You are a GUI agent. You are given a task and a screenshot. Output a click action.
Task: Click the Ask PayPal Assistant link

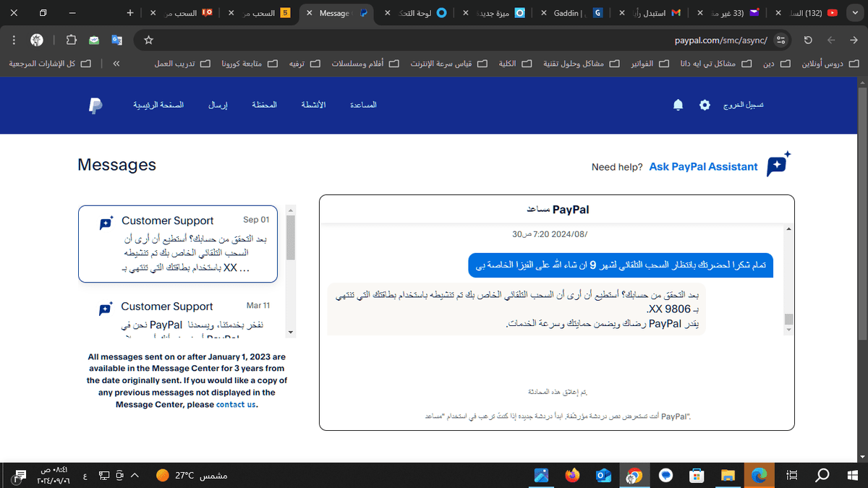pyautogui.click(x=702, y=166)
